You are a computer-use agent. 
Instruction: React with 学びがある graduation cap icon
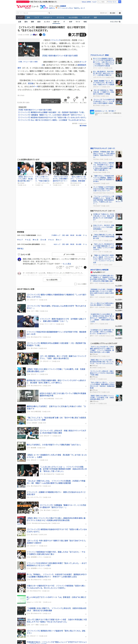tap(66, 100)
